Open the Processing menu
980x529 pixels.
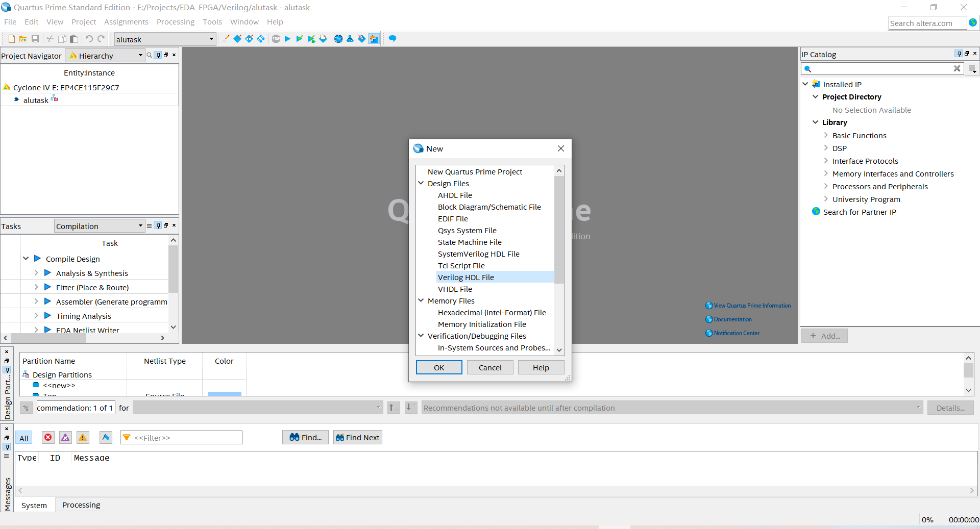[175, 21]
